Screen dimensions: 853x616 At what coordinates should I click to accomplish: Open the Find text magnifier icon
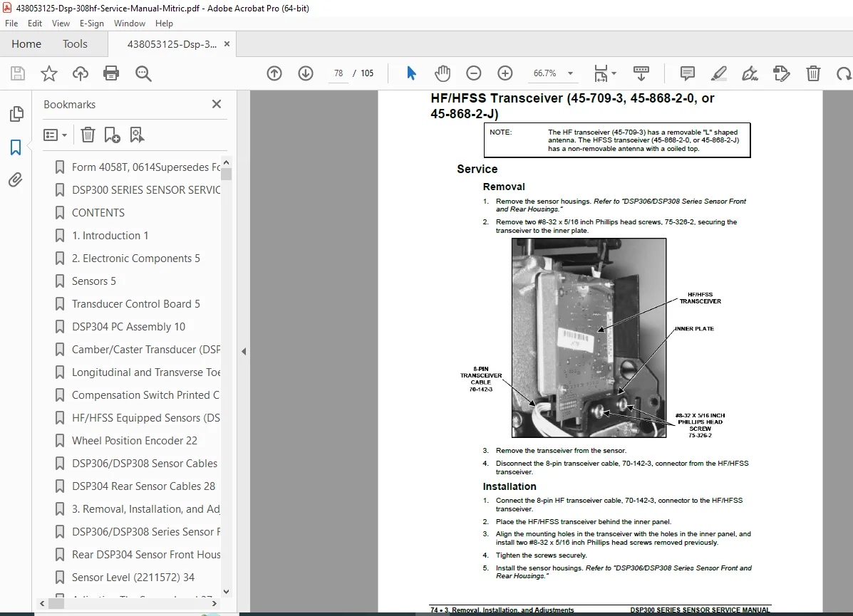[x=143, y=73]
